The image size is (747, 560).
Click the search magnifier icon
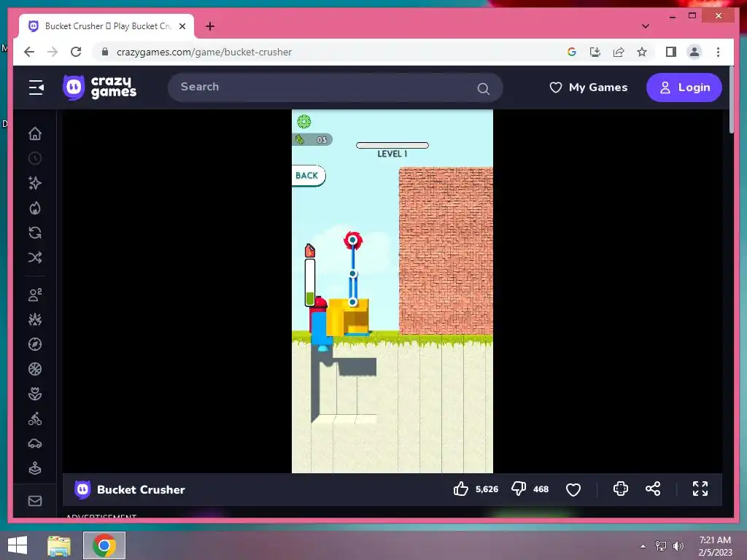coord(483,88)
